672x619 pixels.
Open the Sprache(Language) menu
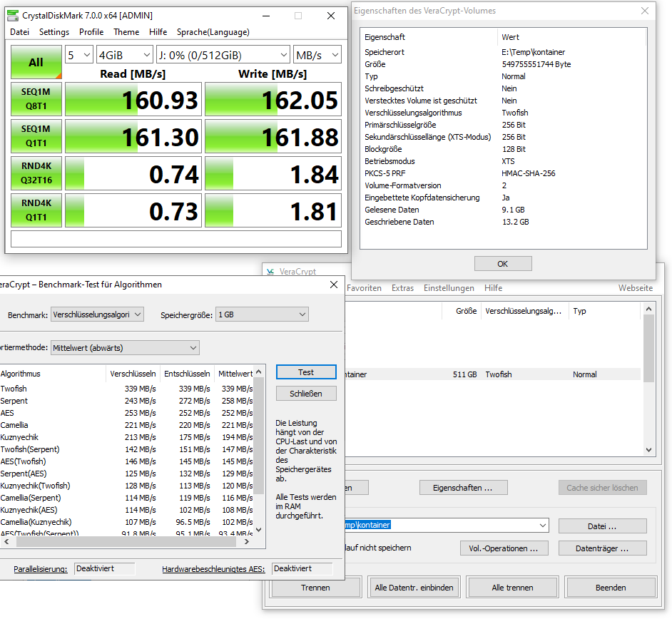click(213, 32)
